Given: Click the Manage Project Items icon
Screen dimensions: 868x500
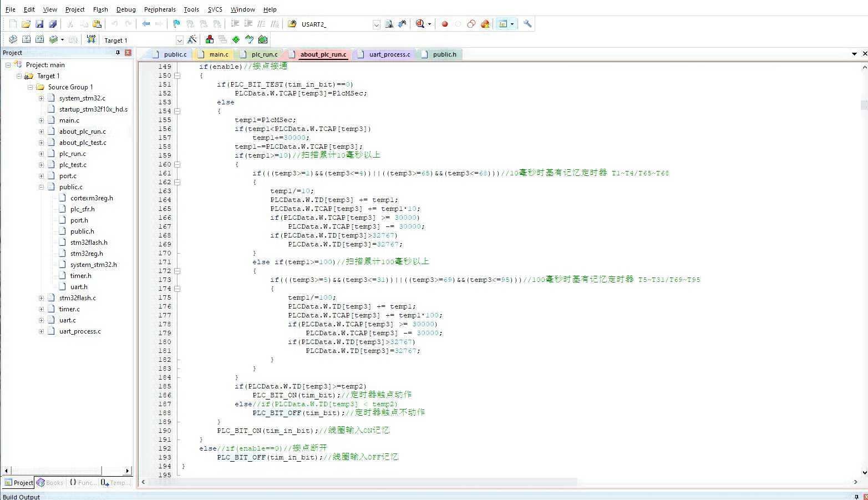Looking at the screenshot, I should [x=209, y=39].
